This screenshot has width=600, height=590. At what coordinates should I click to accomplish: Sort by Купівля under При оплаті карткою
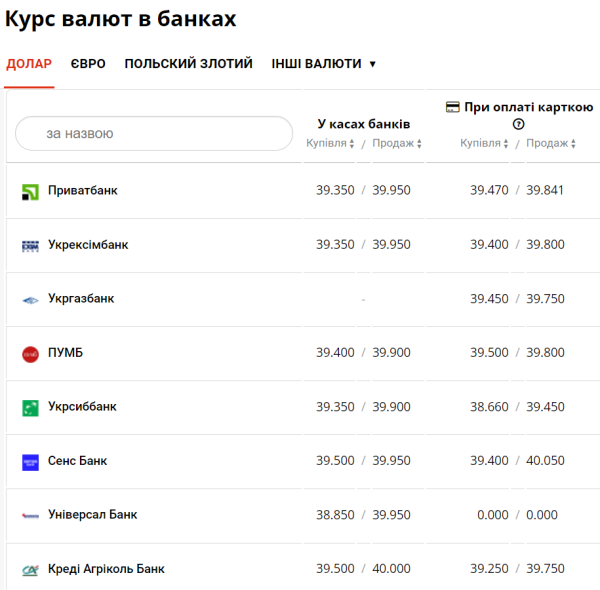(484, 143)
